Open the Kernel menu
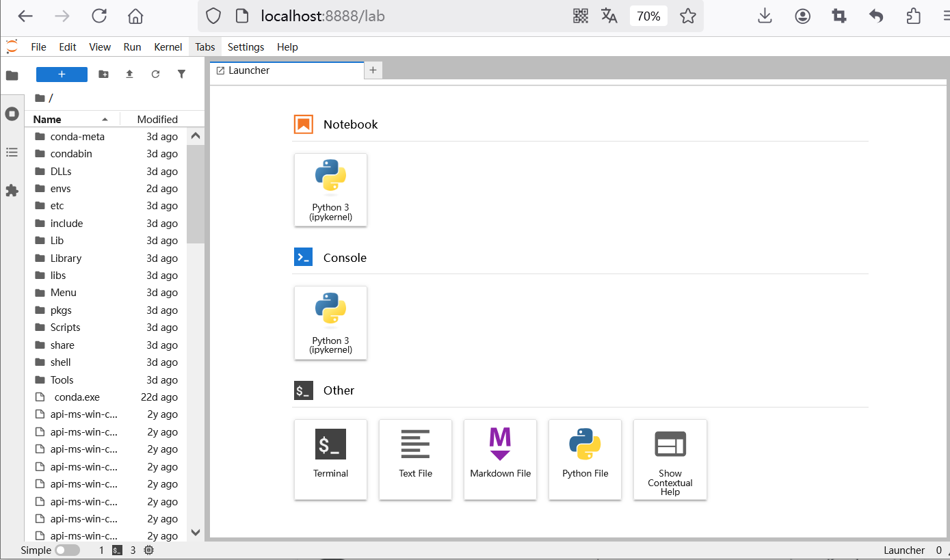The width and height of the screenshot is (950, 560). [168, 46]
